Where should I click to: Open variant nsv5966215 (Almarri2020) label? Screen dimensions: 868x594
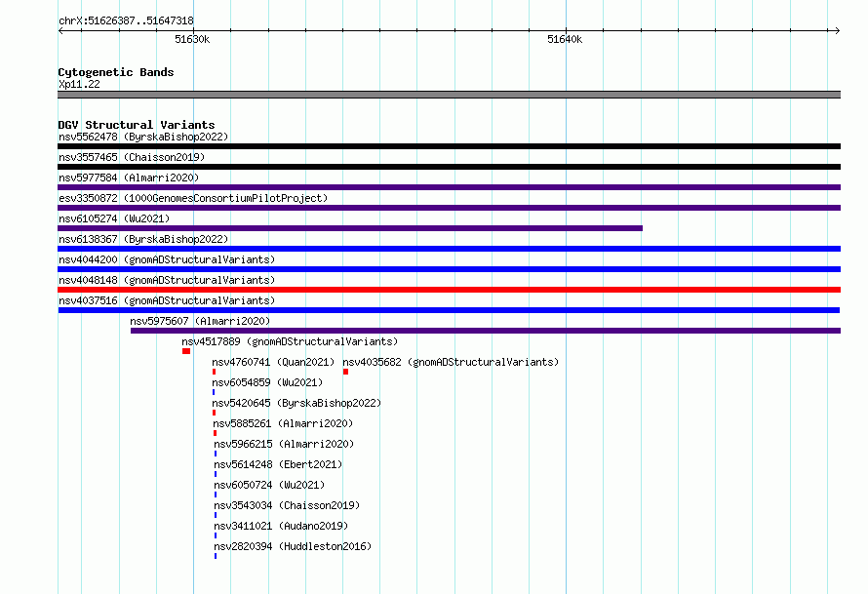(x=284, y=444)
